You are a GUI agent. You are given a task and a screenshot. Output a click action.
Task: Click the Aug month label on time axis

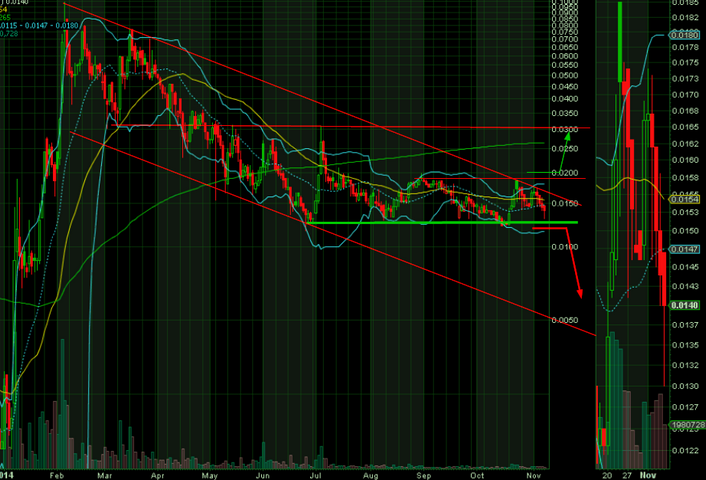(x=371, y=475)
